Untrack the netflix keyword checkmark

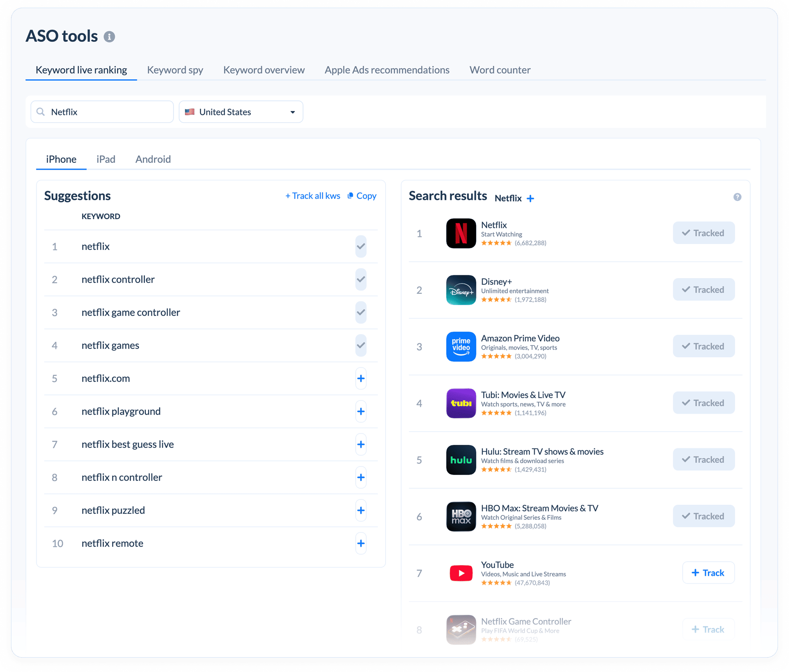[361, 246]
